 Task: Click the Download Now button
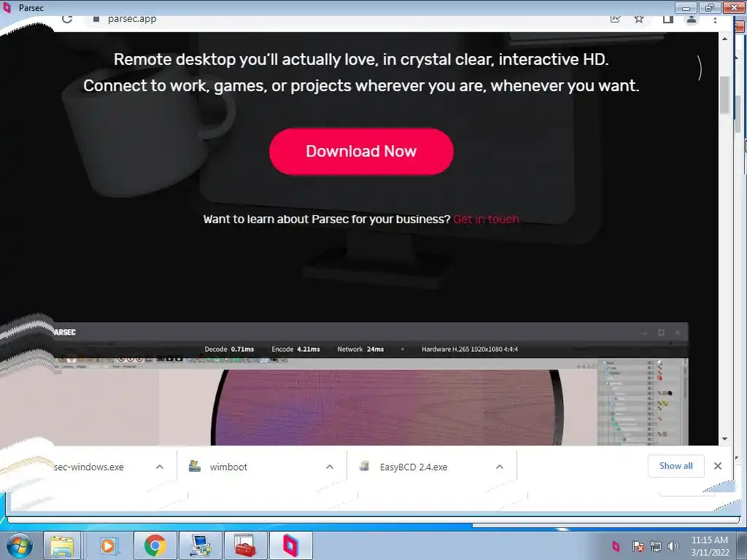(361, 152)
